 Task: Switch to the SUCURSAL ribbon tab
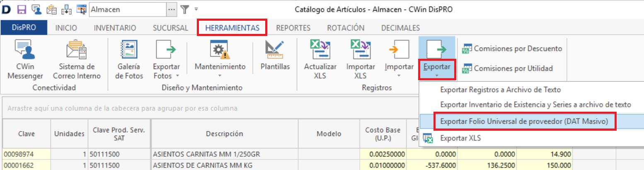tap(170, 28)
